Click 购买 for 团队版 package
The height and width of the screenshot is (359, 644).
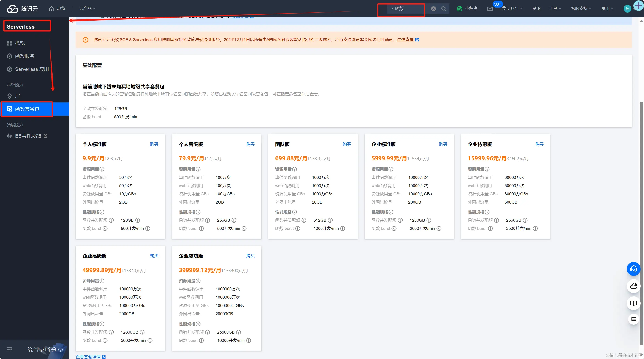click(347, 144)
